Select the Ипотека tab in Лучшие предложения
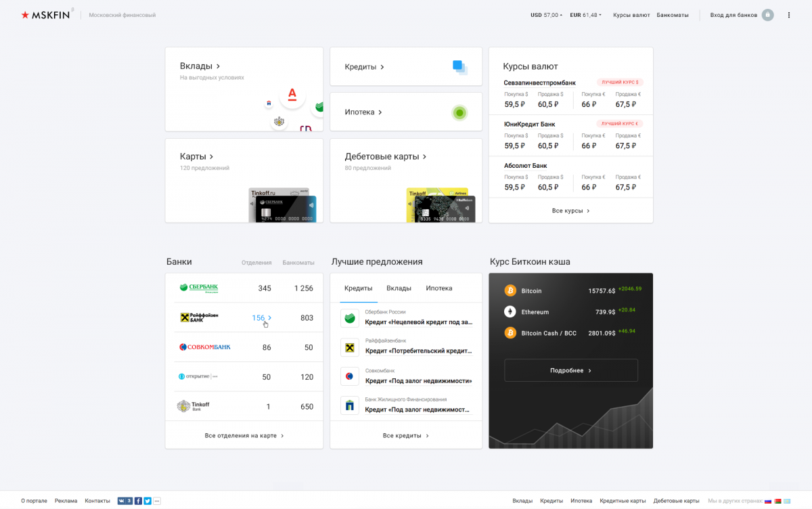Image resolution: width=812 pixels, height=509 pixels. pyautogui.click(x=439, y=288)
